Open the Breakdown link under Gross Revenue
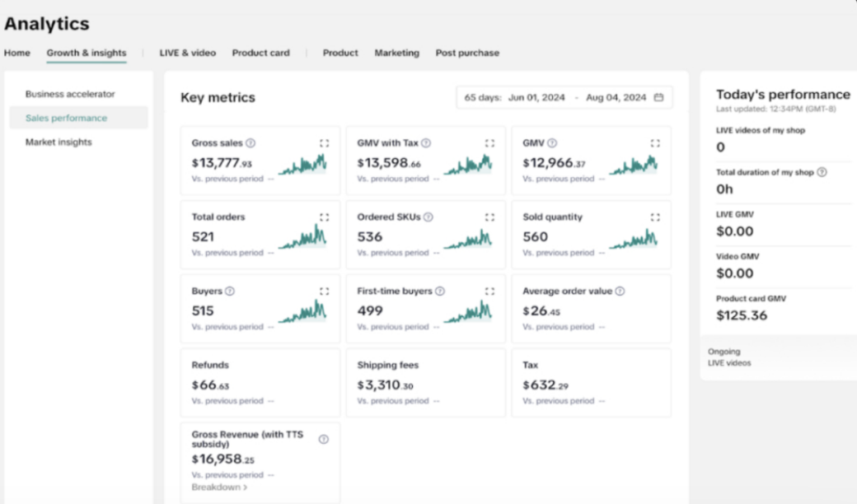 point(219,487)
